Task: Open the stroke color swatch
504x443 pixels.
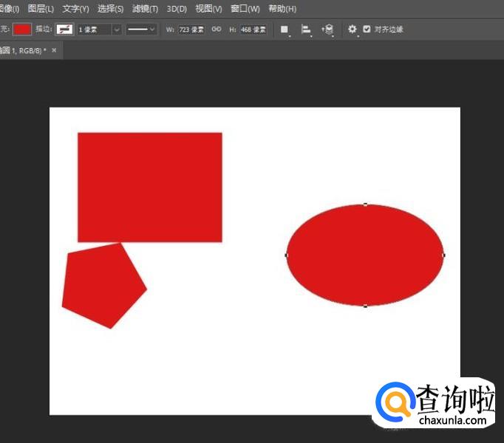Action: [x=65, y=30]
